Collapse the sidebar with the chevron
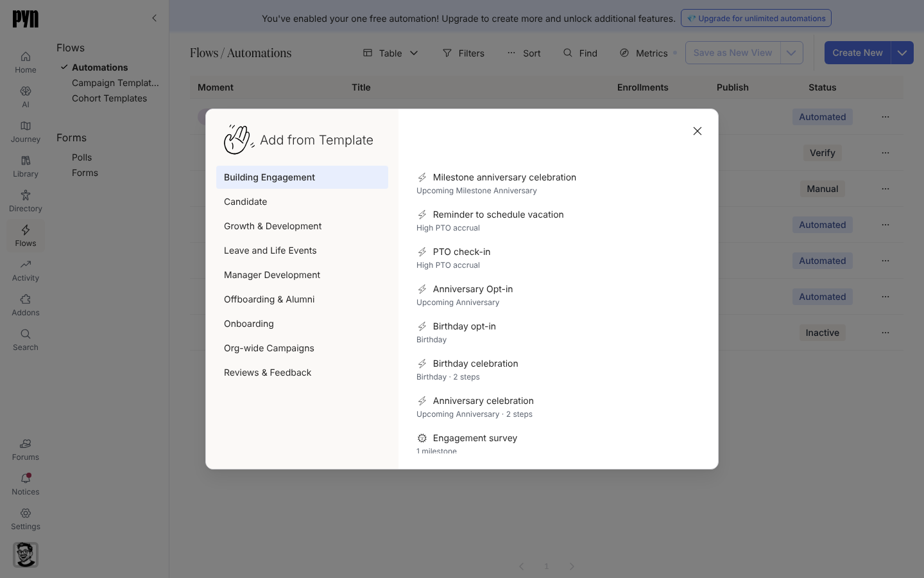This screenshot has width=924, height=578. 154,18
